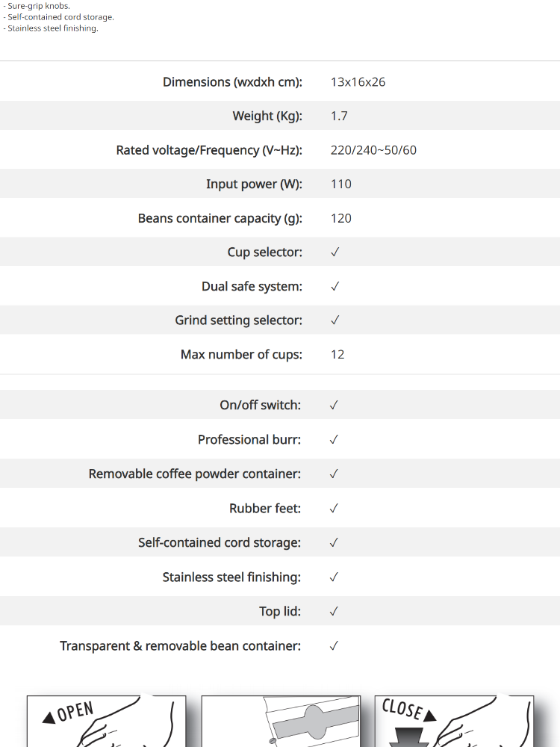Click the checkmark beside Professional burr

[x=334, y=439]
